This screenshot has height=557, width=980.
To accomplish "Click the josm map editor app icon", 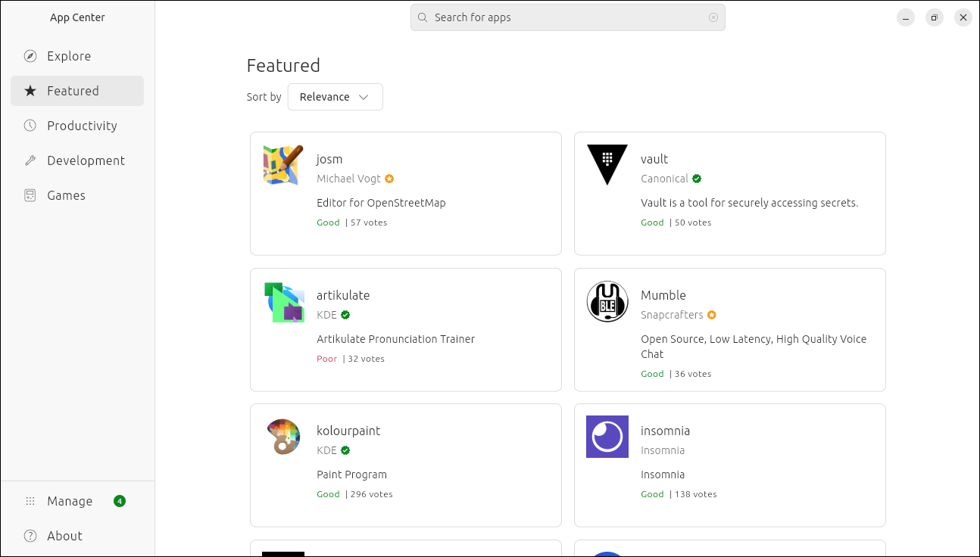I will pyautogui.click(x=283, y=165).
